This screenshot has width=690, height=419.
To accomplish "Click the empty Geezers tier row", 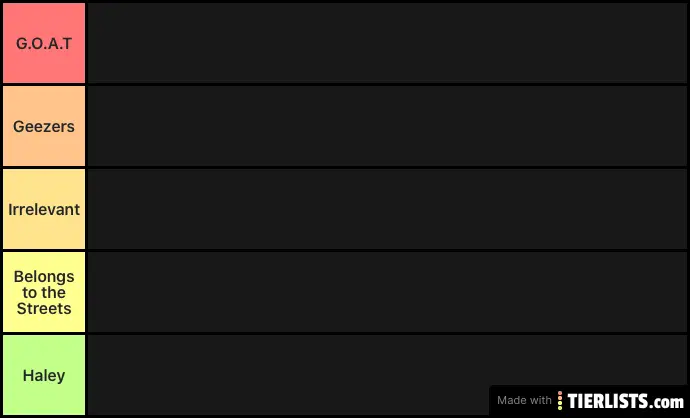I will coord(387,127).
